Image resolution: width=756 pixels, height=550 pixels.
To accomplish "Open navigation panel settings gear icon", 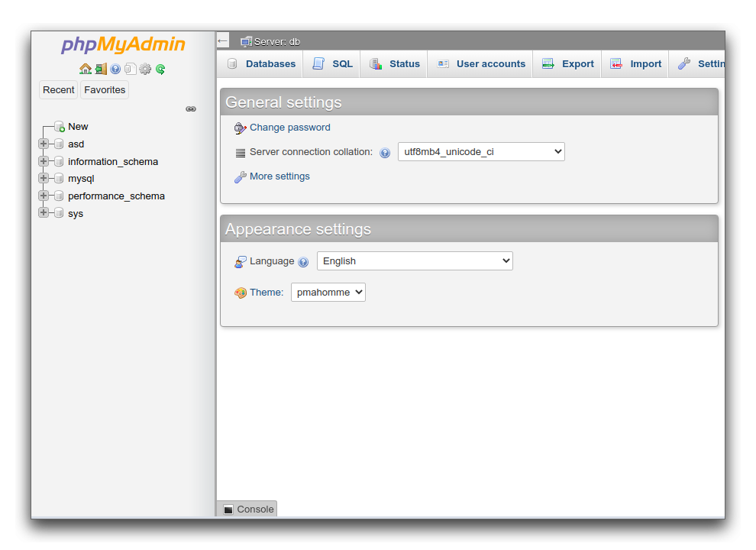I will coord(145,69).
